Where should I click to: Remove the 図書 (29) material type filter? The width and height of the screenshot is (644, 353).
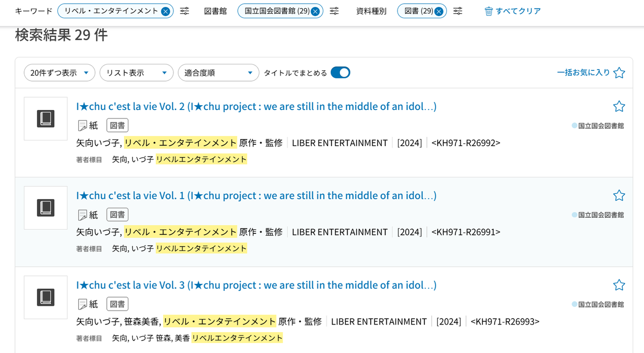tap(439, 11)
